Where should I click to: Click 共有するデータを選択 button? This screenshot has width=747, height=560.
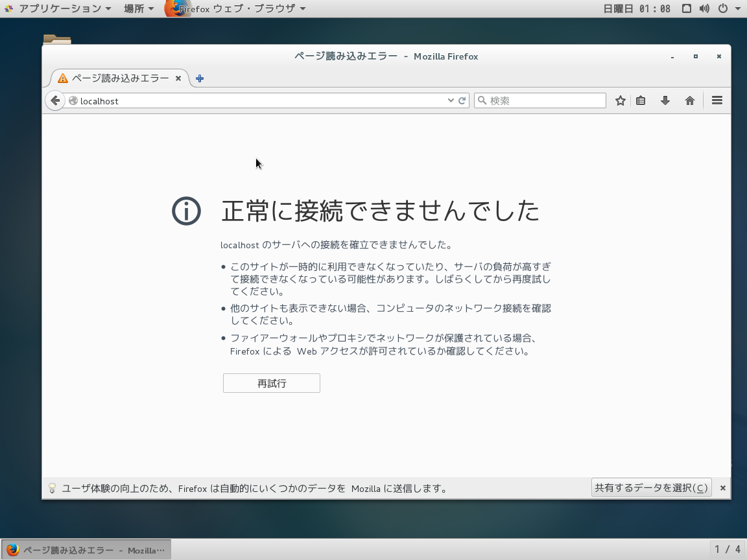point(651,487)
